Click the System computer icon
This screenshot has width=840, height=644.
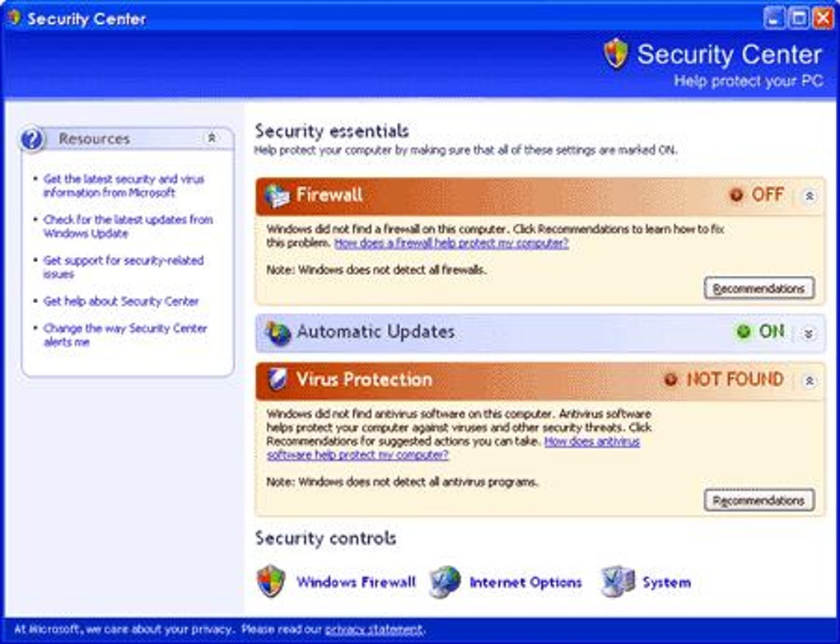pos(618,582)
